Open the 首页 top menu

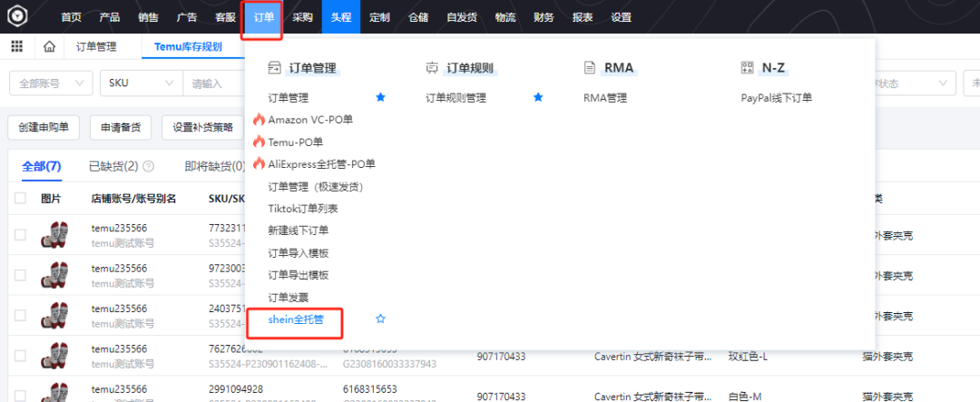tap(72, 17)
